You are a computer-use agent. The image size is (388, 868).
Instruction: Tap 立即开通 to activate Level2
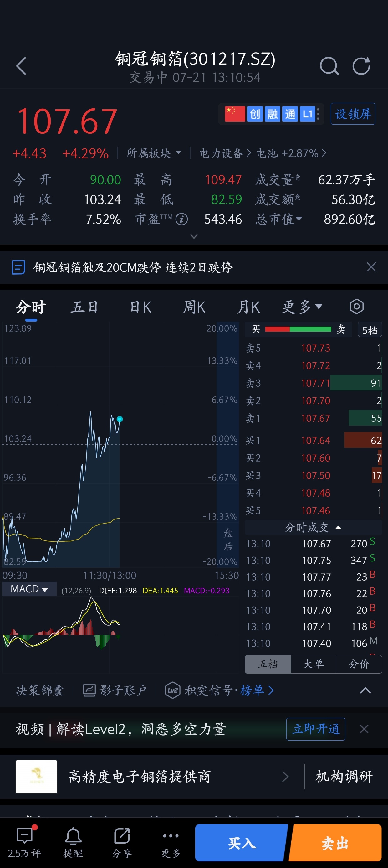[316, 729]
